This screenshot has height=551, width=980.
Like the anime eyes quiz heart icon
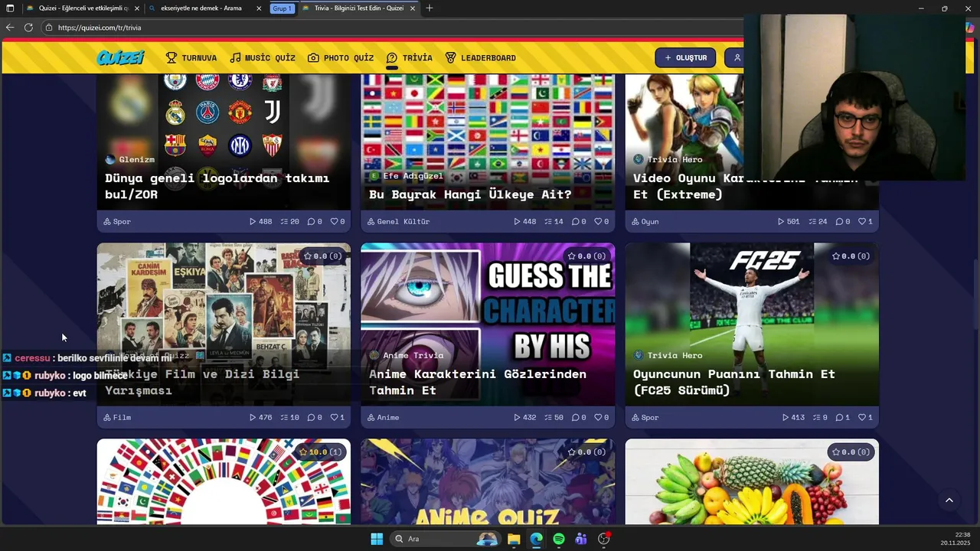pos(599,417)
